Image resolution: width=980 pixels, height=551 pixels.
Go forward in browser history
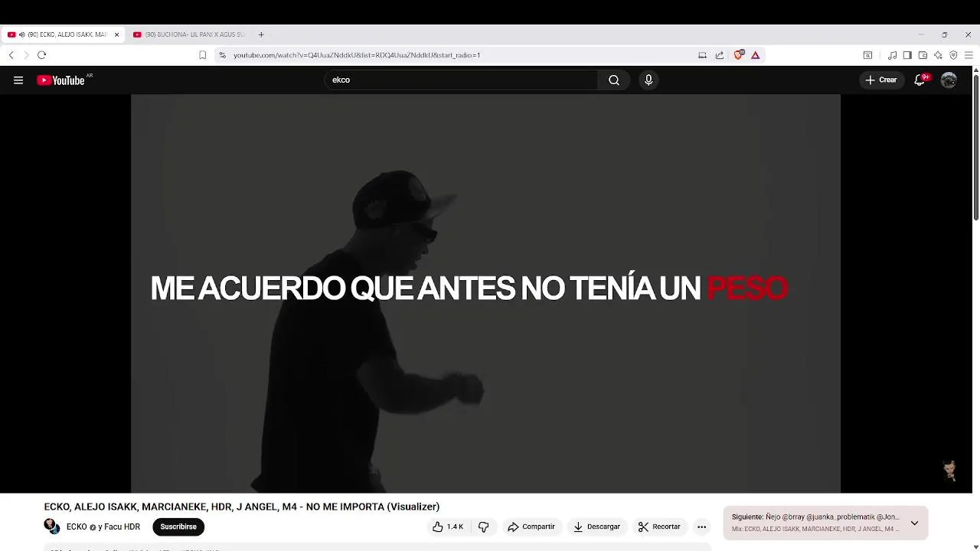[26, 55]
